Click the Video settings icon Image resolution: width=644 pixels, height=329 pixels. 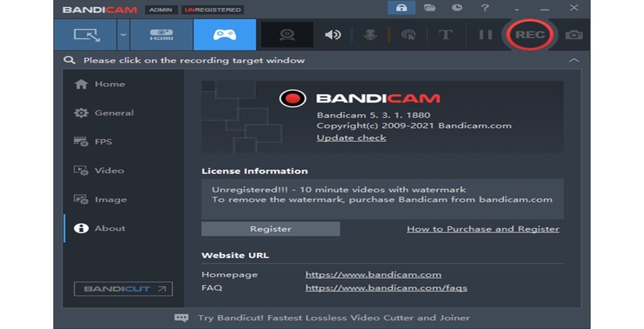(x=81, y=170)
